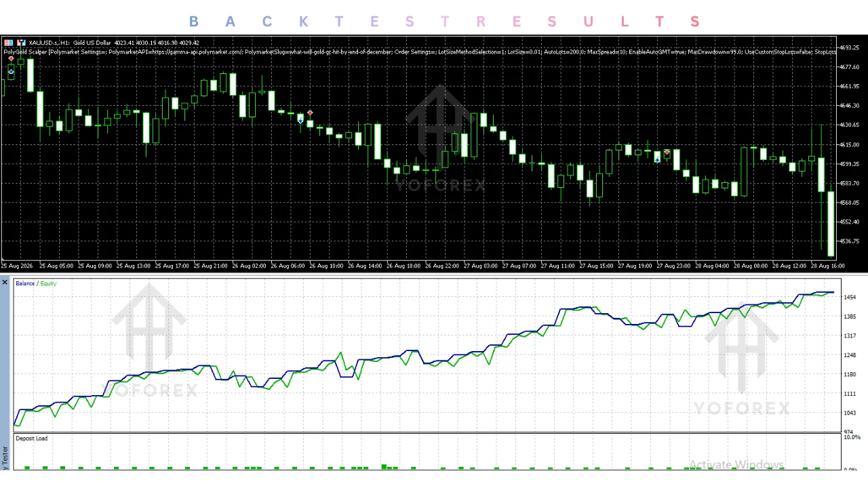This screenshot has width=868, height=488.
Task: Select the Balance legend label
Action: 25,283
